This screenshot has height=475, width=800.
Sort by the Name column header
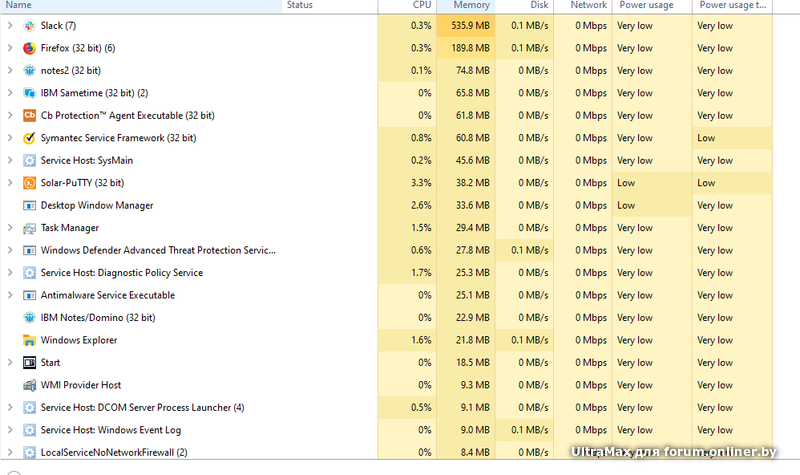[19, 6]
